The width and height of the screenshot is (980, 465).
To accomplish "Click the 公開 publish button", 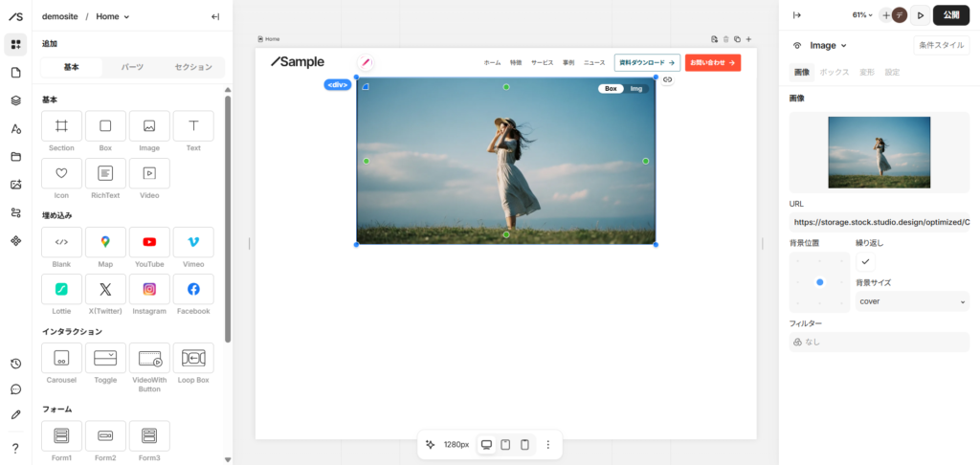I will [x=951, y=15].
